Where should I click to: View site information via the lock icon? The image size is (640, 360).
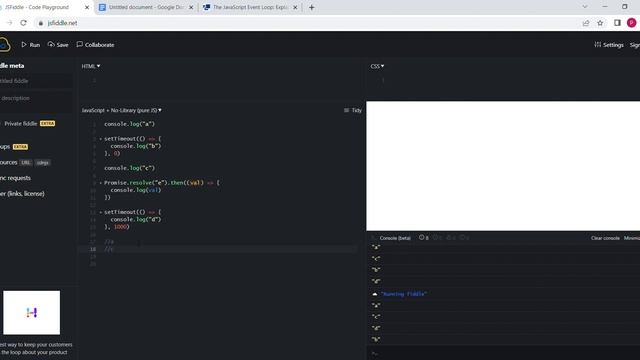[x=40, y=23]
